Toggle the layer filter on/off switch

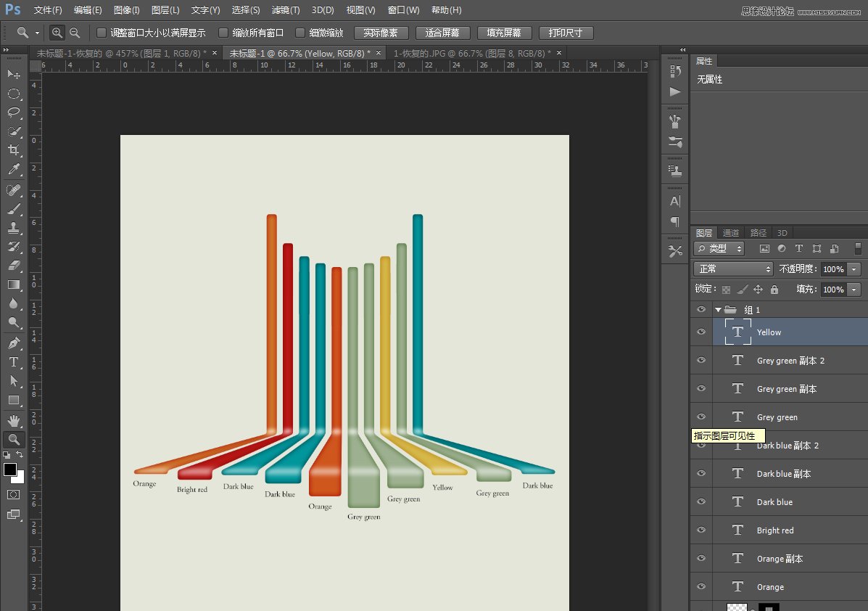pyautogui.click(x=858, y=248)
